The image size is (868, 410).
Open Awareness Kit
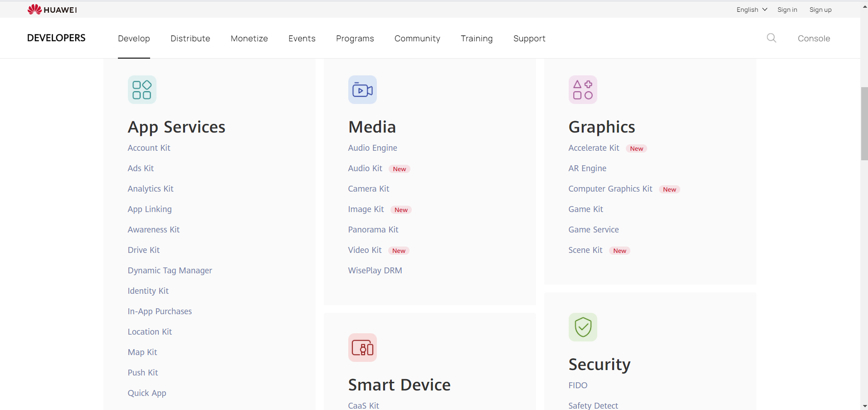154,230
